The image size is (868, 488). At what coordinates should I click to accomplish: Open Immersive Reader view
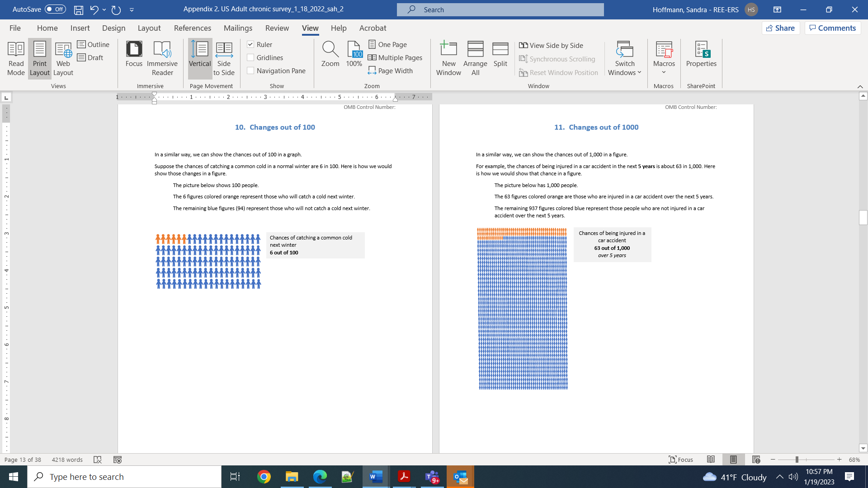(162, 58)
